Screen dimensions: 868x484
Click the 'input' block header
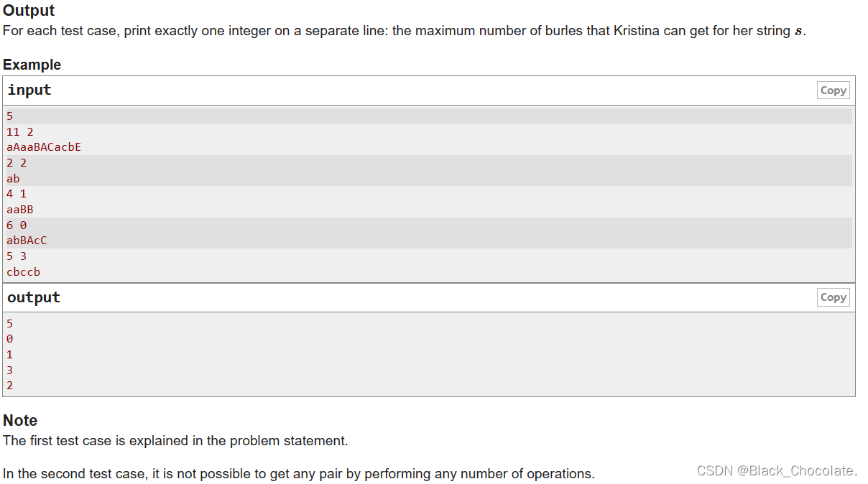click(29, 90)
